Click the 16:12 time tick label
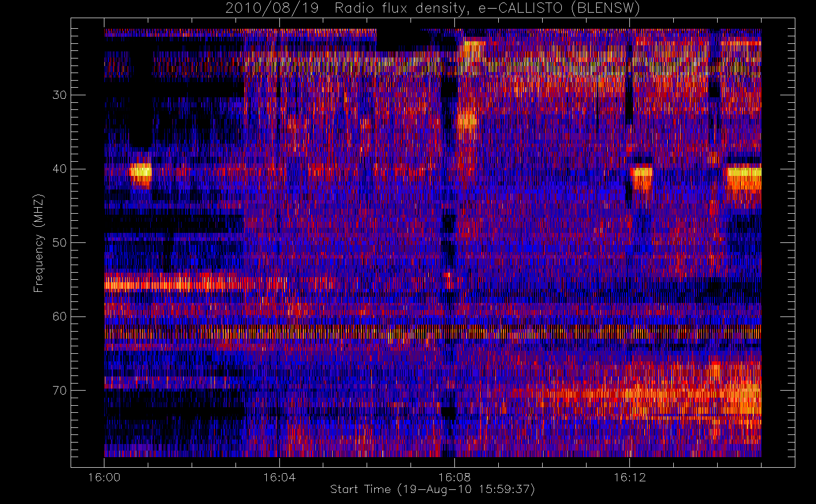The image size is (816, 504). coord(629,477)
